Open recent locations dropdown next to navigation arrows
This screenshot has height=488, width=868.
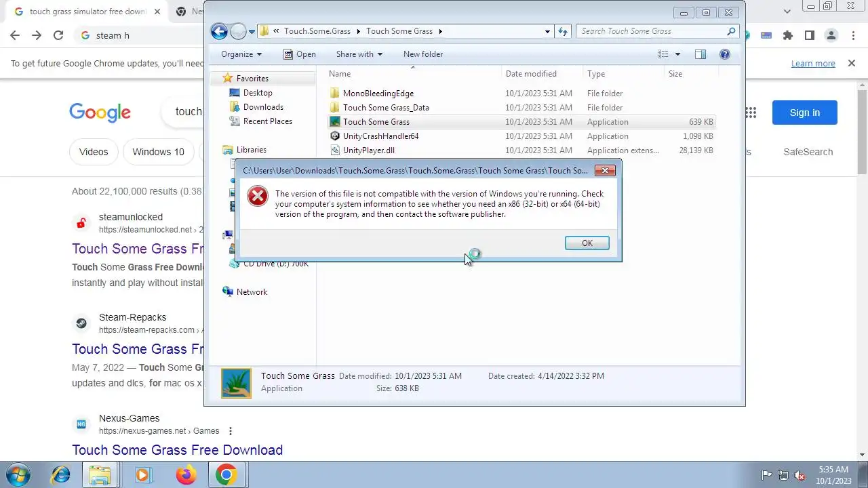point(252,31)
